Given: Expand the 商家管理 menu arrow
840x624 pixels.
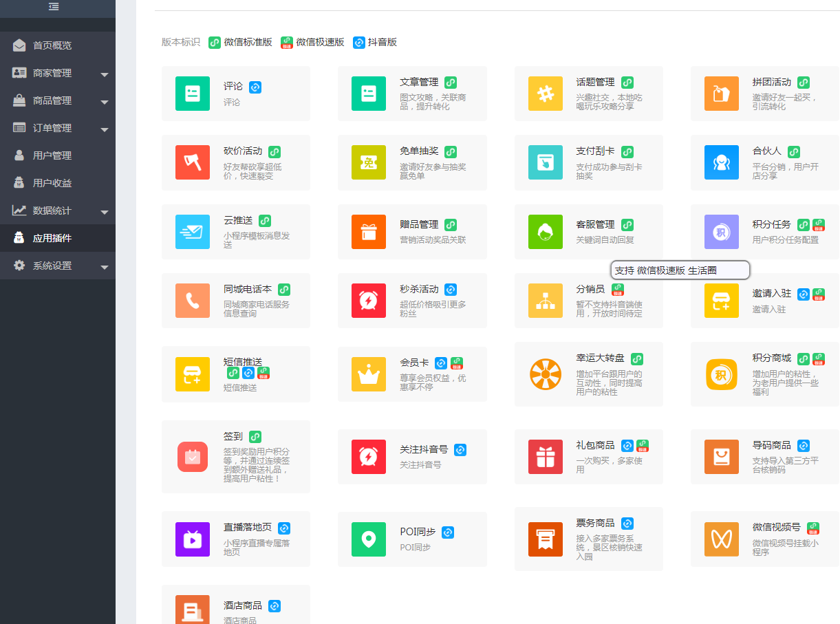Looking at the screenshot, I should click(x=105, y=74).
